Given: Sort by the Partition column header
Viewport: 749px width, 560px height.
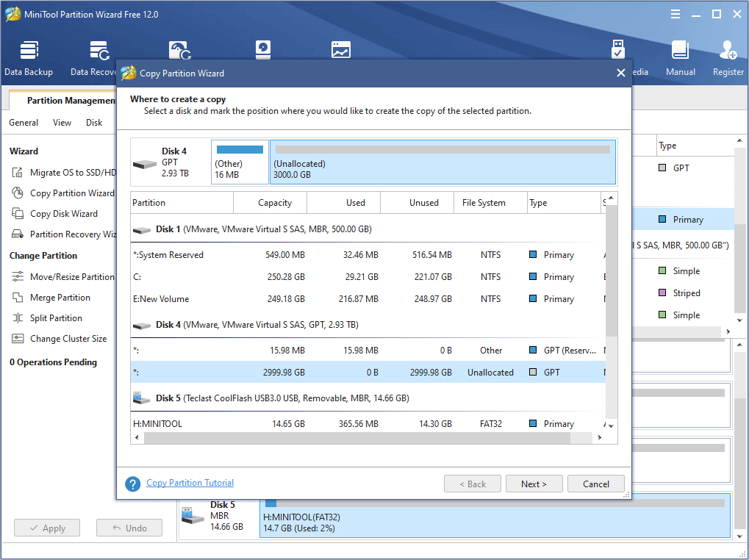Looking at the screenshot, I should 182,202.
